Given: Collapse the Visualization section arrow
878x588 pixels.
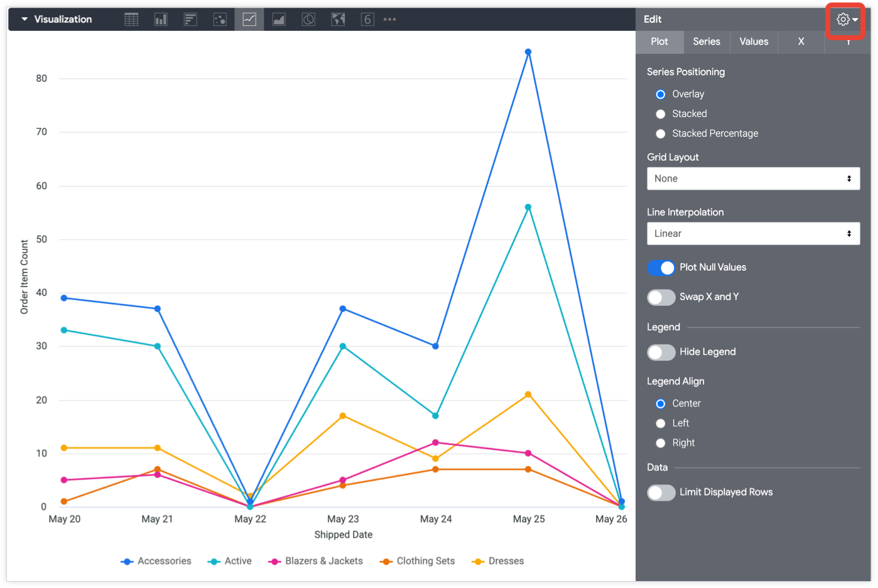Looking at the screenshot, I should (x=24, y=19).
